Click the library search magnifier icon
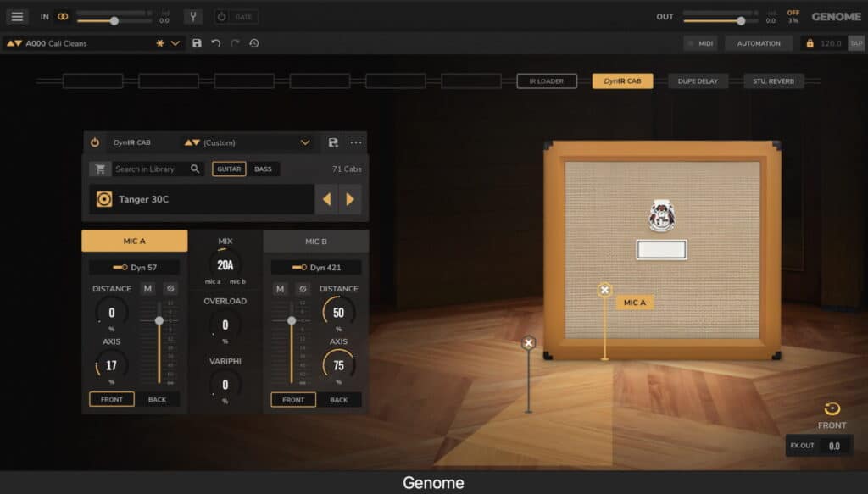868x494 pixels. click(x=195, y=169)
